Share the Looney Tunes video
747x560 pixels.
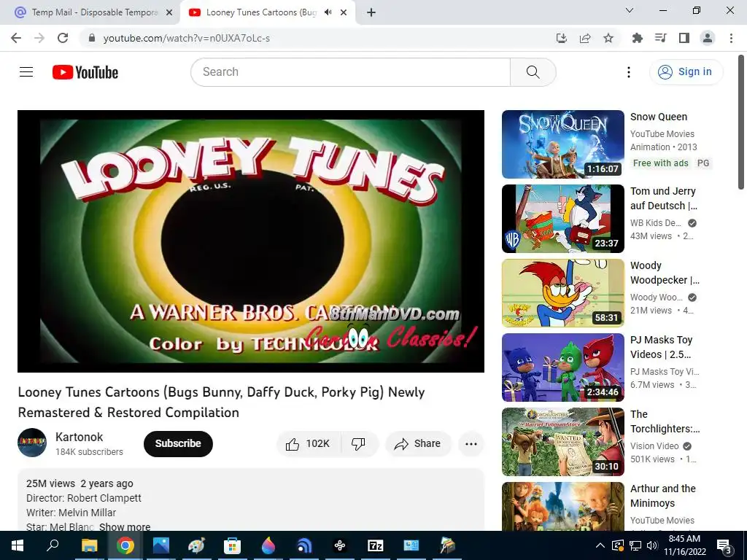(x=418, y=444)
